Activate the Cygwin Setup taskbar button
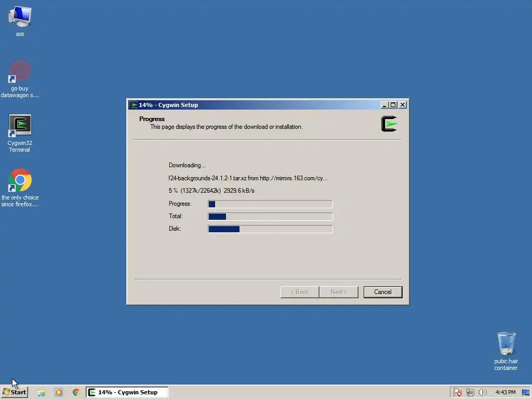The image size is (532, 399). point(127,392)
